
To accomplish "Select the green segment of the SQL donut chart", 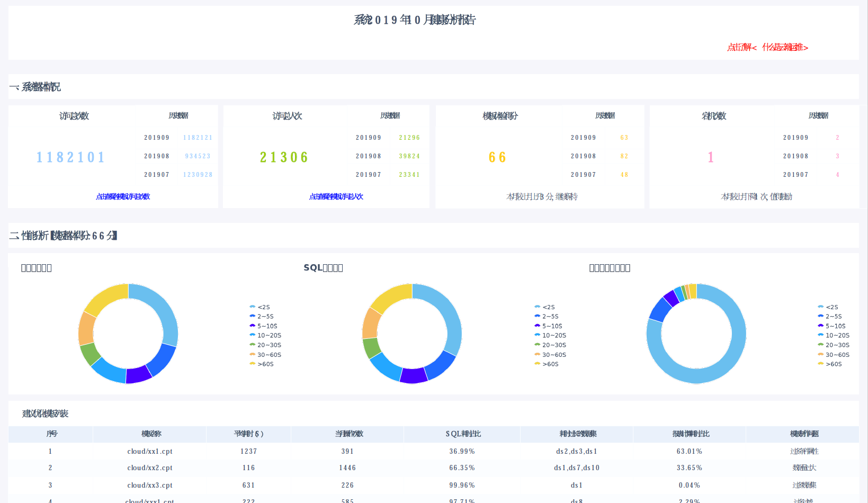I will (371, 347).
